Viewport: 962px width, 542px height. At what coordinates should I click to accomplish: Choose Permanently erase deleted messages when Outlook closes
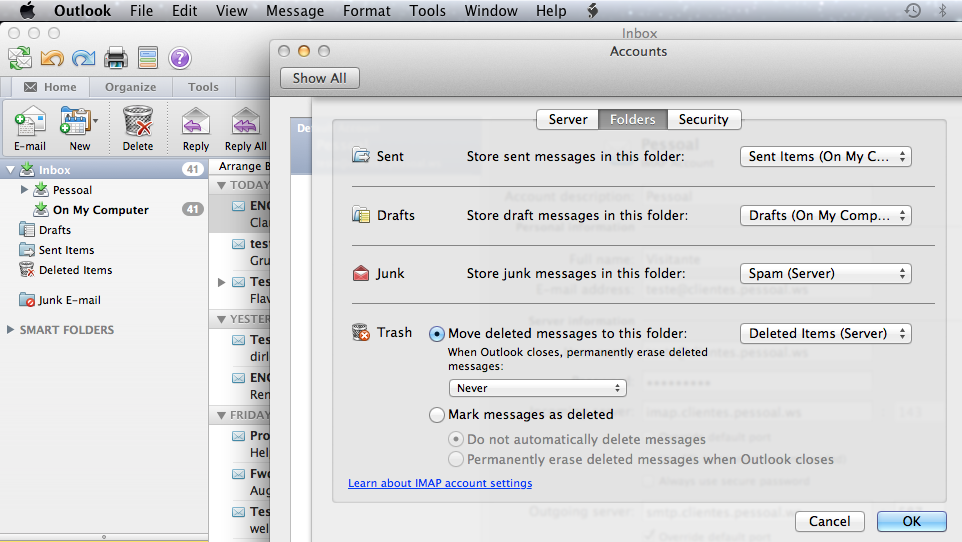(x=455, y=459)
